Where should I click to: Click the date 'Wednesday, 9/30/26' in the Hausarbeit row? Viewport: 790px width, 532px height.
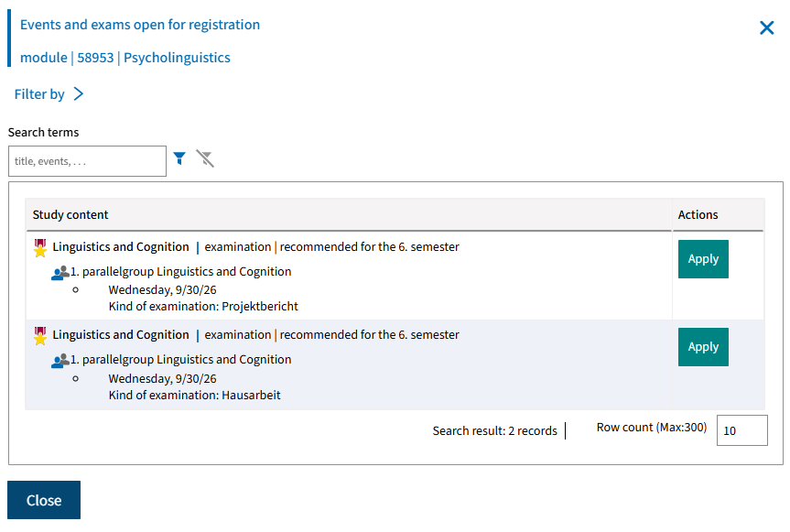(162, 379)
